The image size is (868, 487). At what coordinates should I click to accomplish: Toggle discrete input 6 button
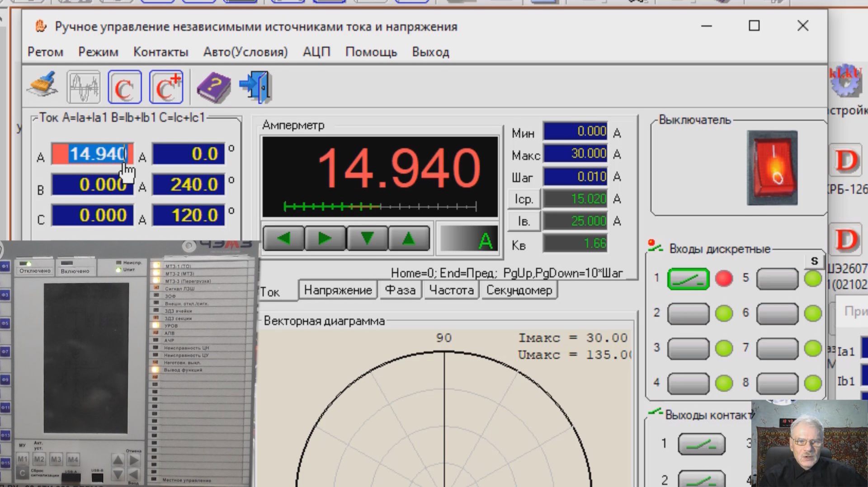[x=777, y=314]
